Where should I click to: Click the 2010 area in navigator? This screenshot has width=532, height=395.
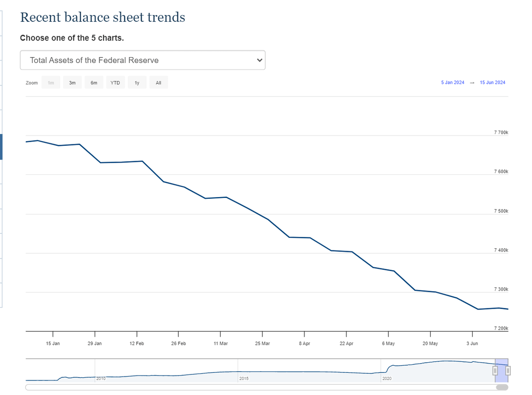[101, 379]
